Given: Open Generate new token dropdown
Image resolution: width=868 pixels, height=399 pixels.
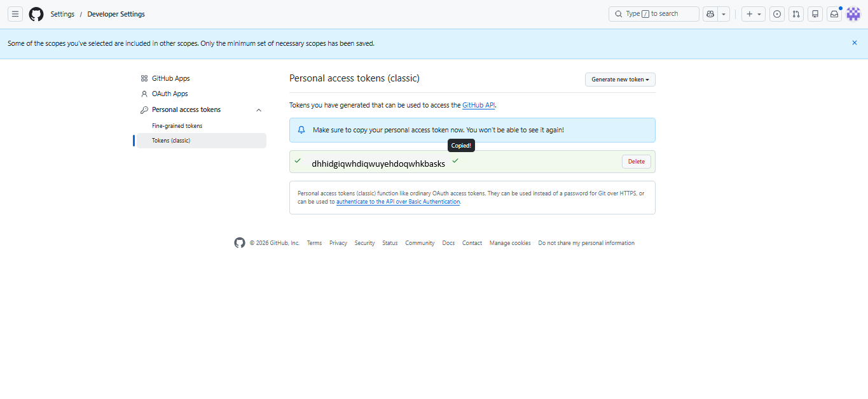Looking at the screenshot, I should [620, 80].
